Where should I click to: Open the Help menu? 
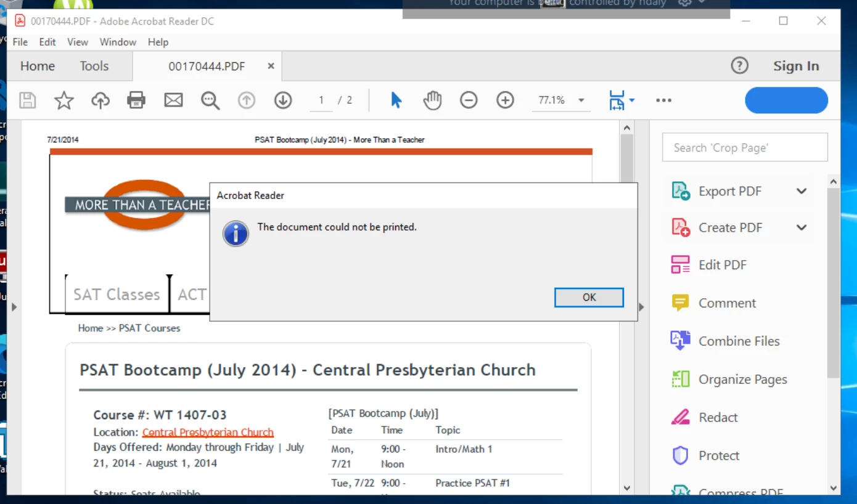click(x=158, y=42)
